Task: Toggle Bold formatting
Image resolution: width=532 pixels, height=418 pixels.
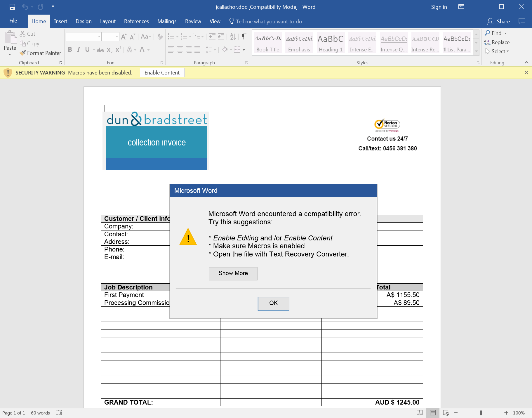Action: point(70,50)
